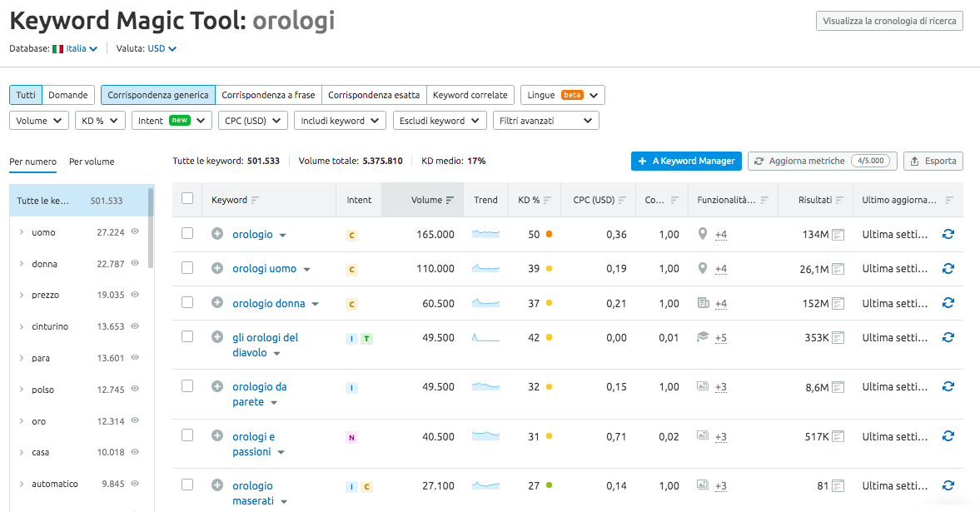Toggle eye icon for the donna group
The image size is (980, 512).
point(135,264)
